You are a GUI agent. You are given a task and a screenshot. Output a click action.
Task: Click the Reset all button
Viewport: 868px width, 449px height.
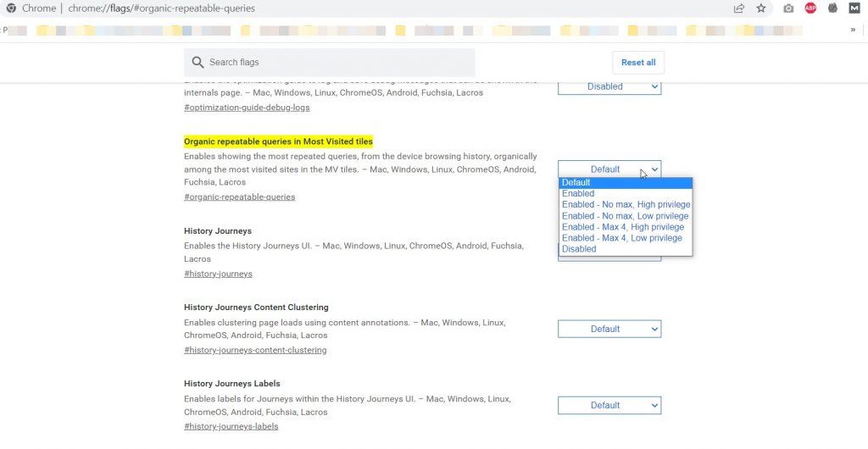tap(638, 63)
